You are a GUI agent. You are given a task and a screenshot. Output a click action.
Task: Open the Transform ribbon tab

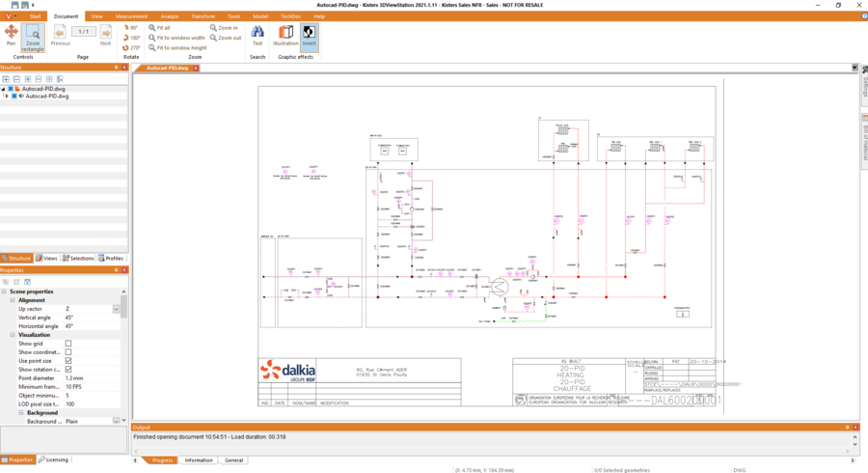point(203,16)
